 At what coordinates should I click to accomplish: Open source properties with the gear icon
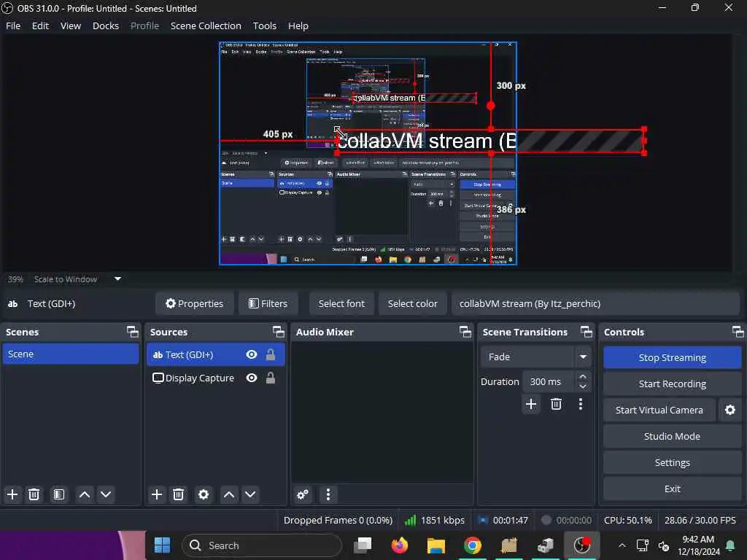pyautogui.click(x=204, y=494)
